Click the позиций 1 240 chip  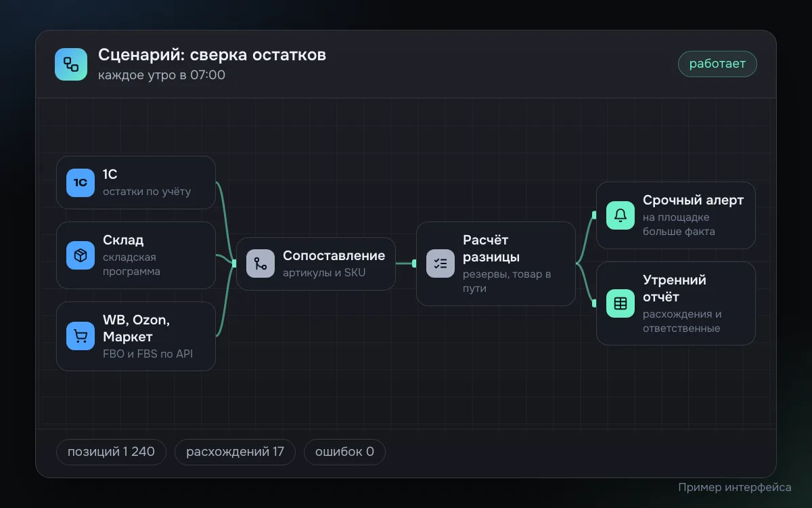point(111,452)
